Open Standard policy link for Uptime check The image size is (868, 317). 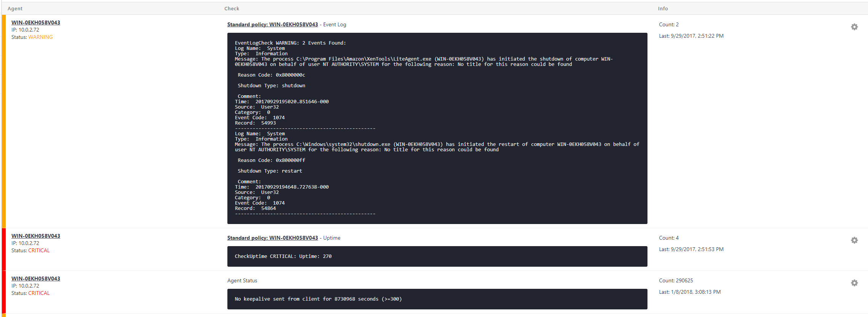(x=273, y=238)
